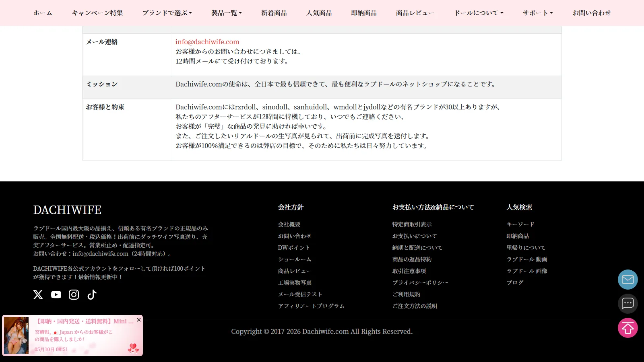Open the YouTube social icon
This screenshot has height=362, width=644.
pos(56,295)
